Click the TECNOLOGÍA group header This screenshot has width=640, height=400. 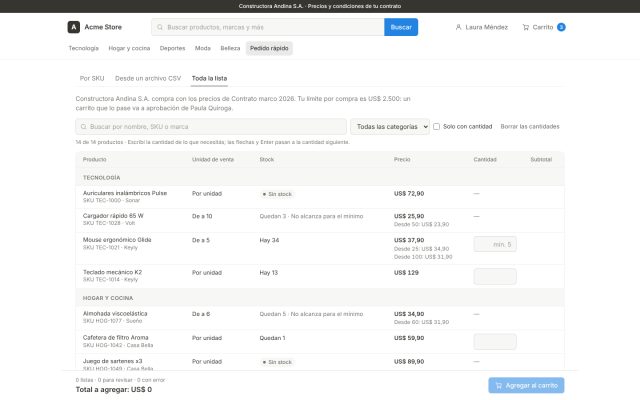(102, 178)
